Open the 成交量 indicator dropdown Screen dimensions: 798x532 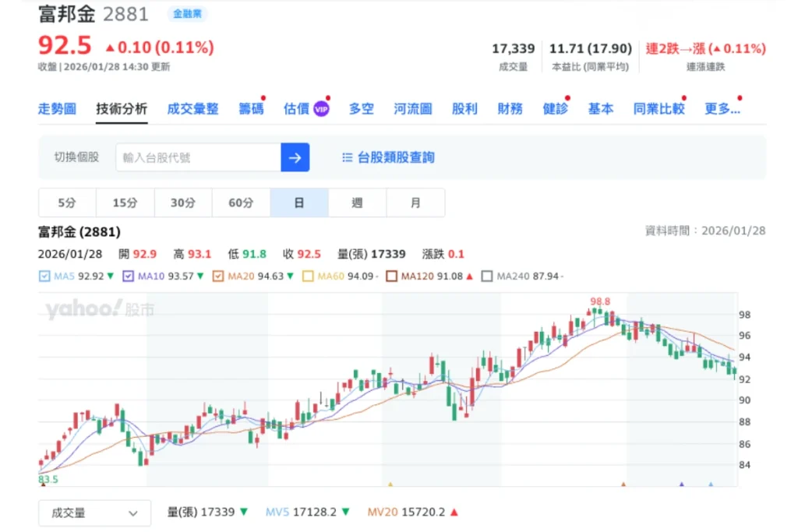click(x=94, y=513)
